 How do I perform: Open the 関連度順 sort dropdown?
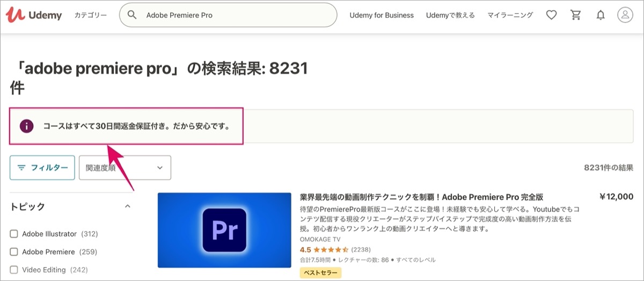tap(125, 168)
